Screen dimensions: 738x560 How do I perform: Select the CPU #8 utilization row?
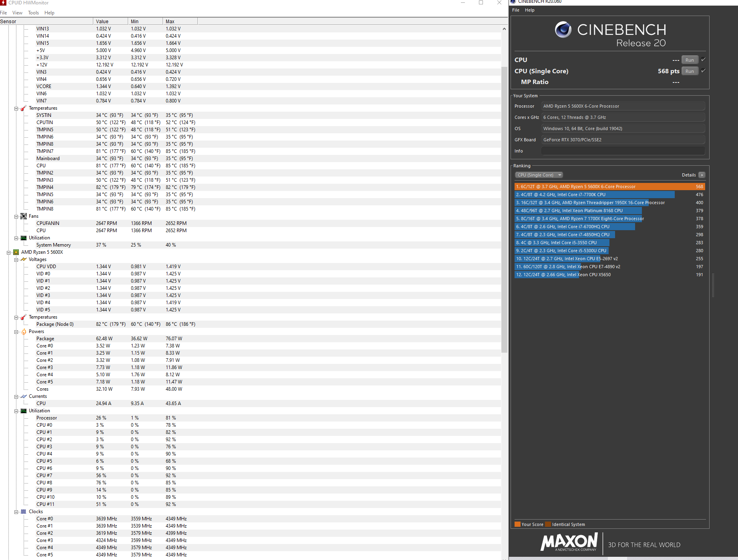click(x=251, y=483)
